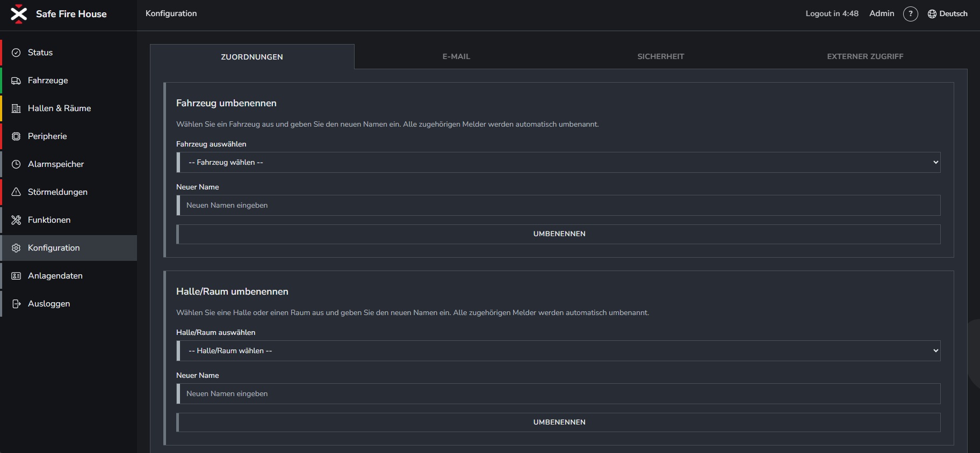Click the Admin user label
The height and width of the screenshot is (453, 980).
click(x=882, y=13)
